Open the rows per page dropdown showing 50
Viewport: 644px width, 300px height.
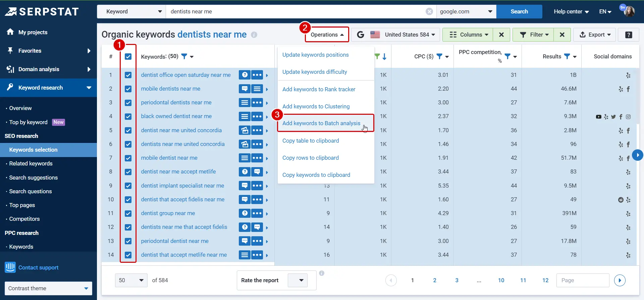131,280
